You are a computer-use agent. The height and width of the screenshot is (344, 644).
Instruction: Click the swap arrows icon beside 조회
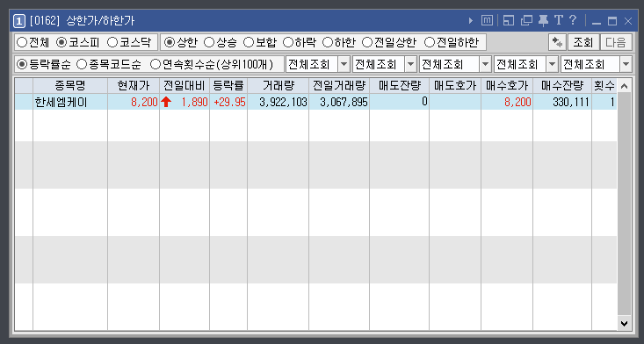tap(557, 42)
